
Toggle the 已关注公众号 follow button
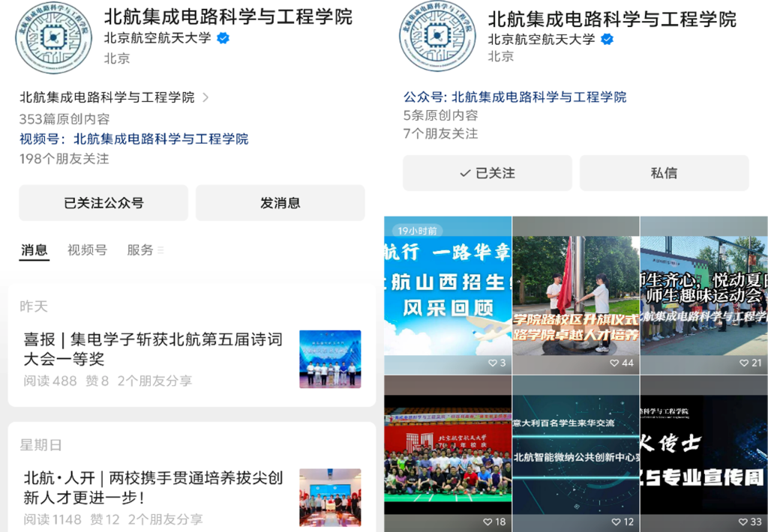pyautogui.click(x=103, y=203)
